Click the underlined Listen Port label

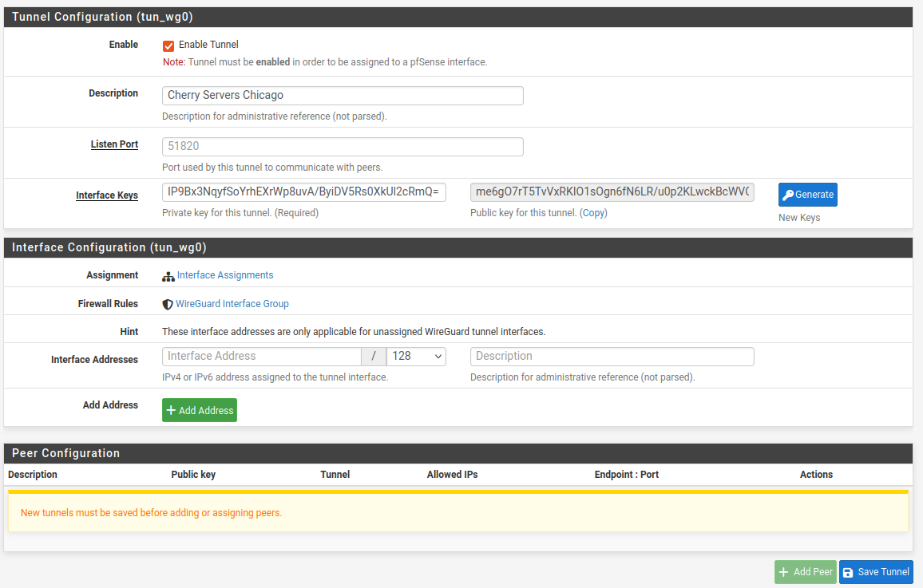114,144
